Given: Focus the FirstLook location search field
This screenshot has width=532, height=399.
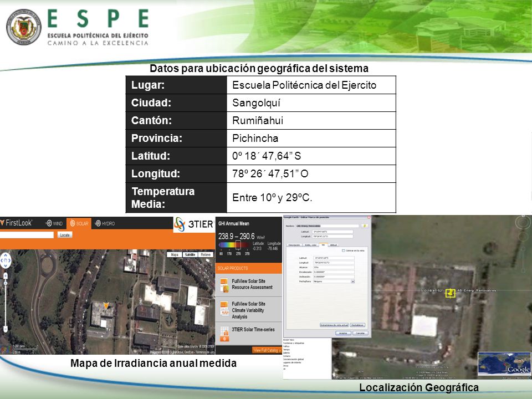Looking at the screenshot, I should pyautogui.click(x=27, y=235).
